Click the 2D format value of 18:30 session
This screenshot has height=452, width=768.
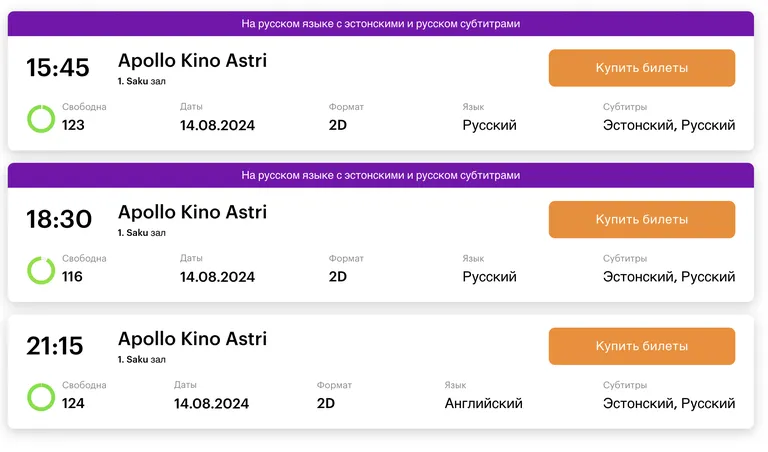(x=337, y=277)
